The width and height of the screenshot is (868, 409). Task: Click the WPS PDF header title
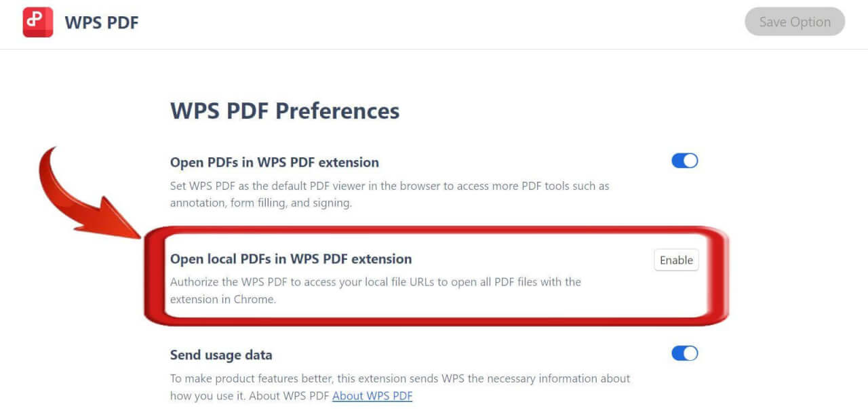(101, 22)
